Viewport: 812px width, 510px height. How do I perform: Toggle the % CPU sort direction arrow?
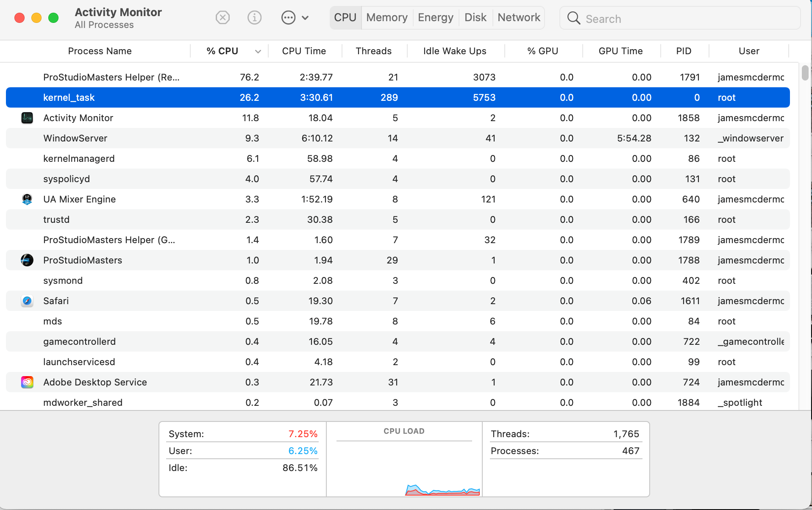point(258,52)
